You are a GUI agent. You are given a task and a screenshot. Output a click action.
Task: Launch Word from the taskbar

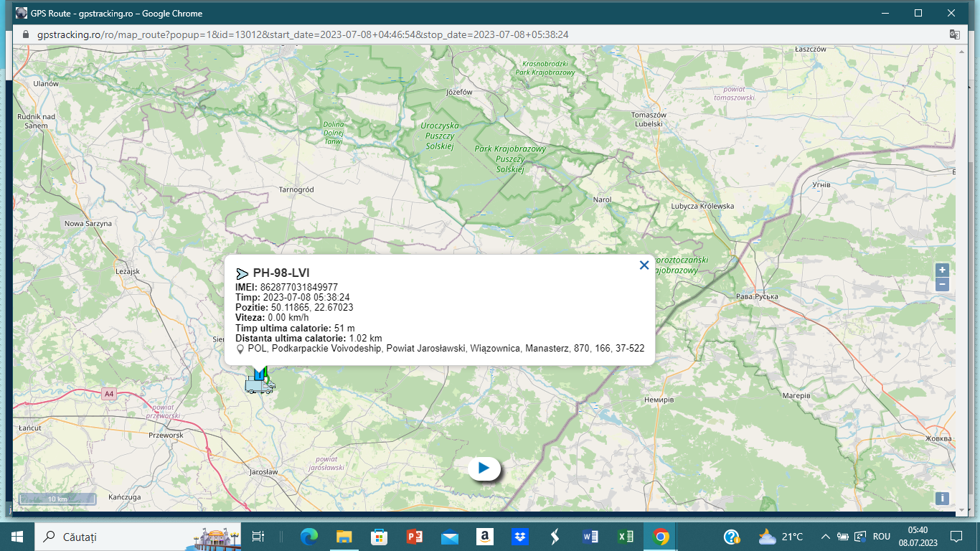590,537
